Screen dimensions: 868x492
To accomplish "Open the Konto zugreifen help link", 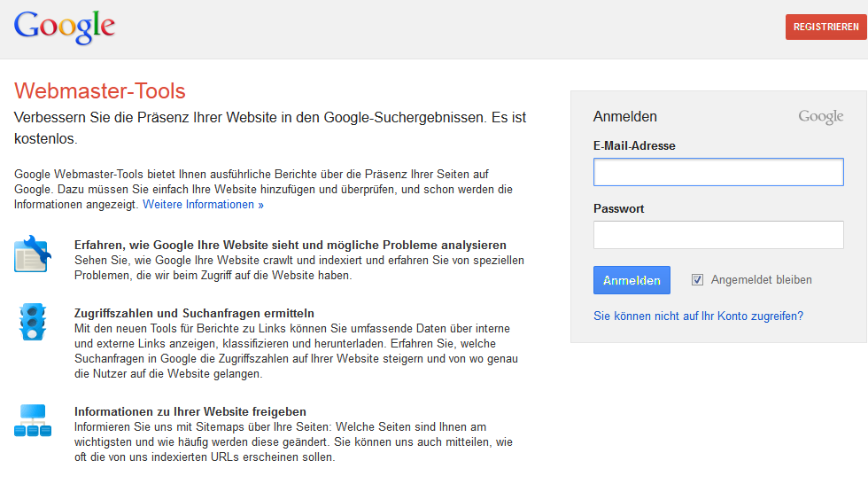I will (x=698, y=316).
